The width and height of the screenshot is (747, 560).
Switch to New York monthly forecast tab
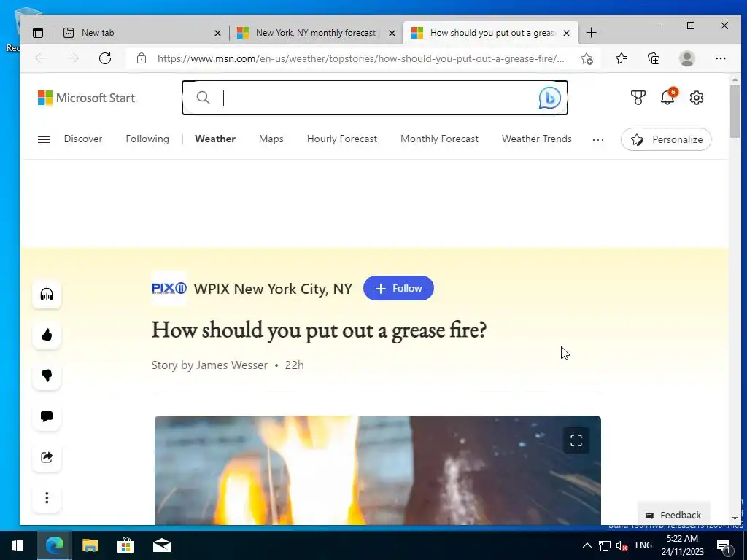pyautogui.click(x=316, y=33)
